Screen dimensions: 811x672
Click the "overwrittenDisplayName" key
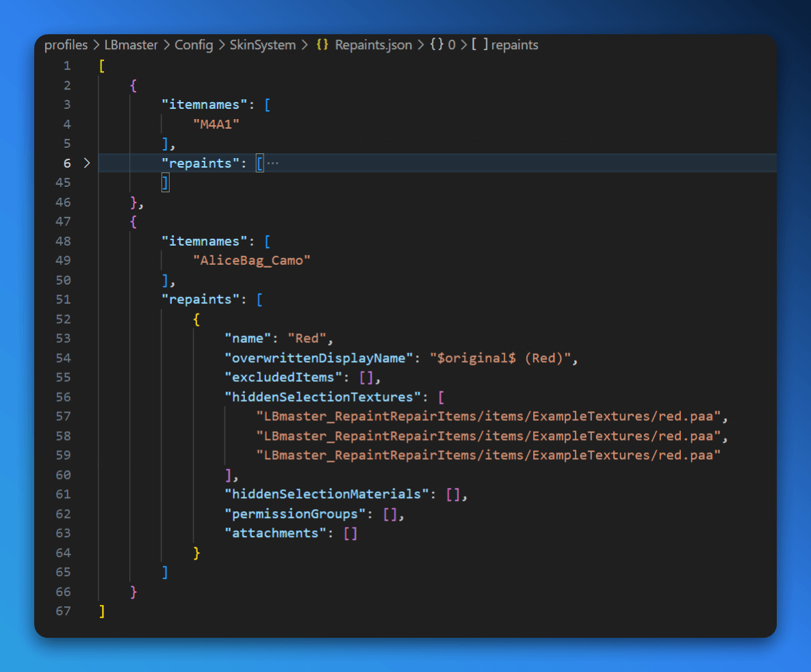pyautogui.click(x=319, y=358)
